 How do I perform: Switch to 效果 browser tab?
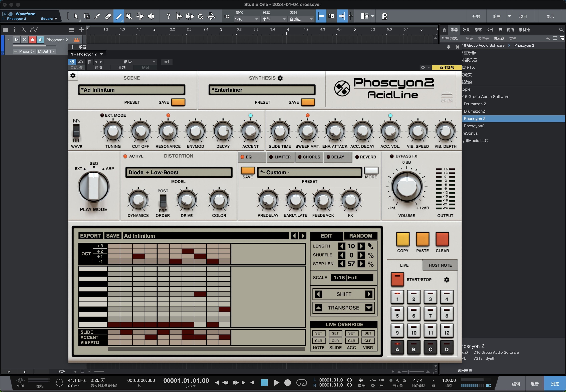[x=466, y=30]
